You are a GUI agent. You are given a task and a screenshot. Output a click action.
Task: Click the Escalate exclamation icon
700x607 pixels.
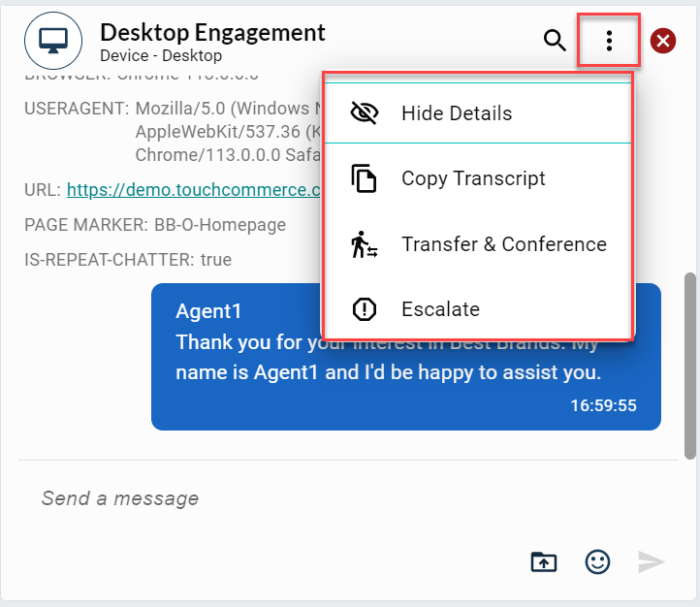[x=364, y=310]
